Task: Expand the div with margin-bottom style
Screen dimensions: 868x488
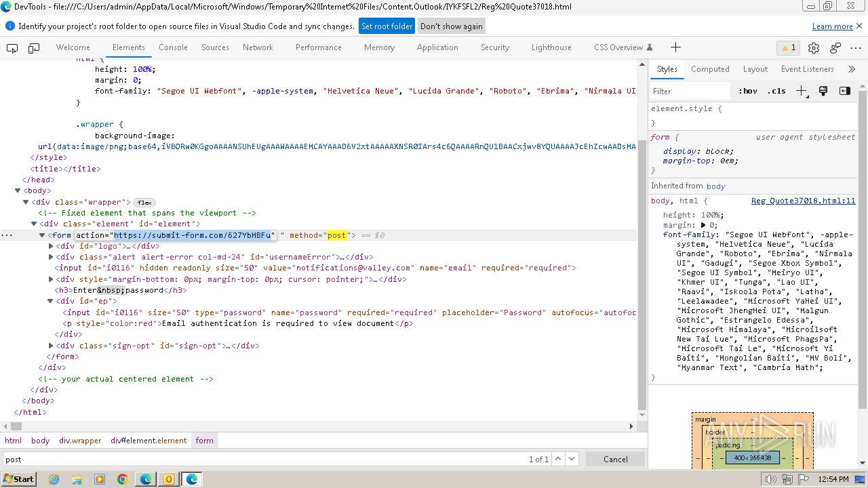Action: click(51, 279)
